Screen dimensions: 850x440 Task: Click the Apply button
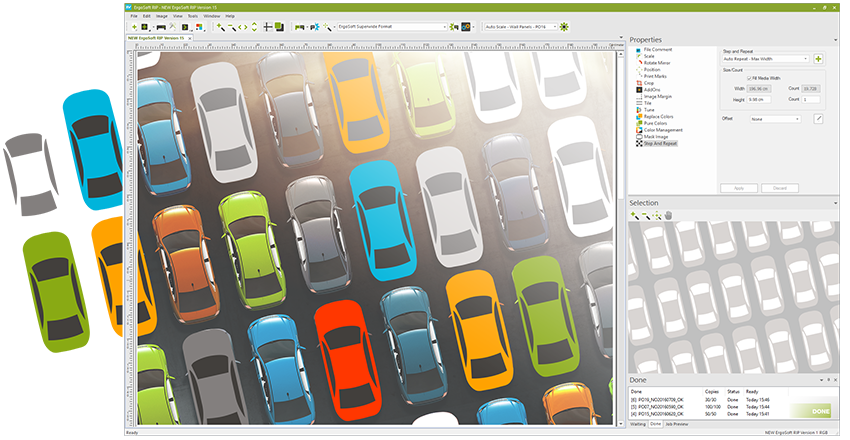point(738,188)
